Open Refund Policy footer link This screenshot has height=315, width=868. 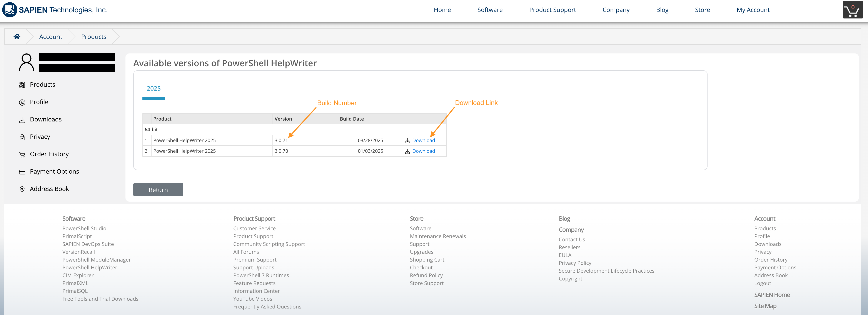point(426,275)
